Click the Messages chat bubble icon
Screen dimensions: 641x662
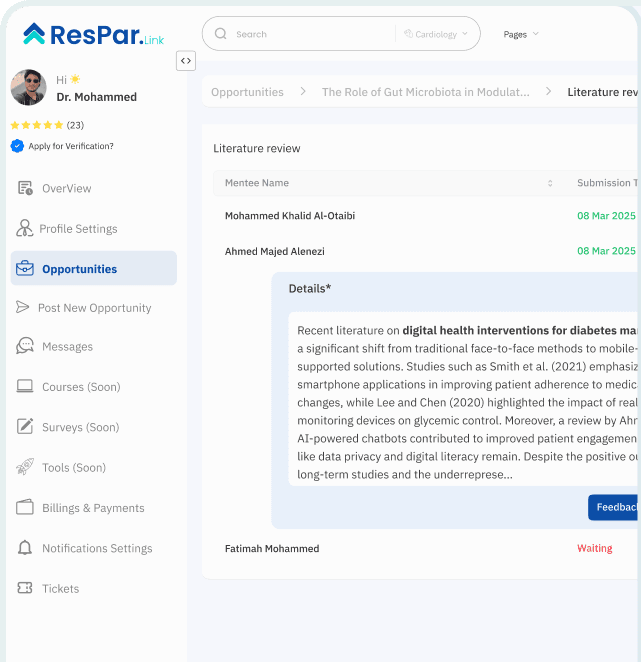coord(25,346)
